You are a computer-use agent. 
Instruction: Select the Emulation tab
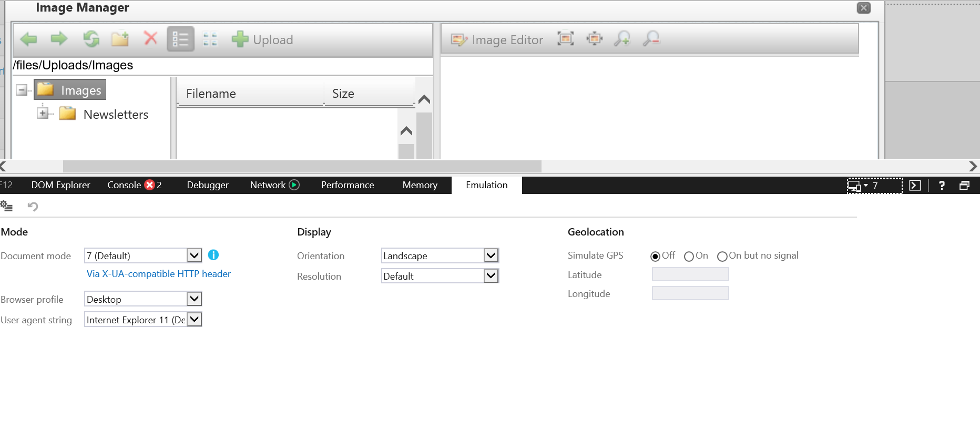487,185
